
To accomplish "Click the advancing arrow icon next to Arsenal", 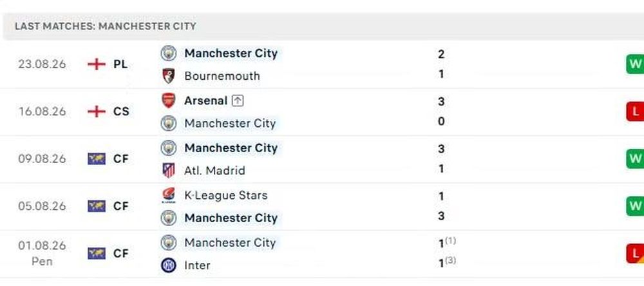I will tap(238, 100).
